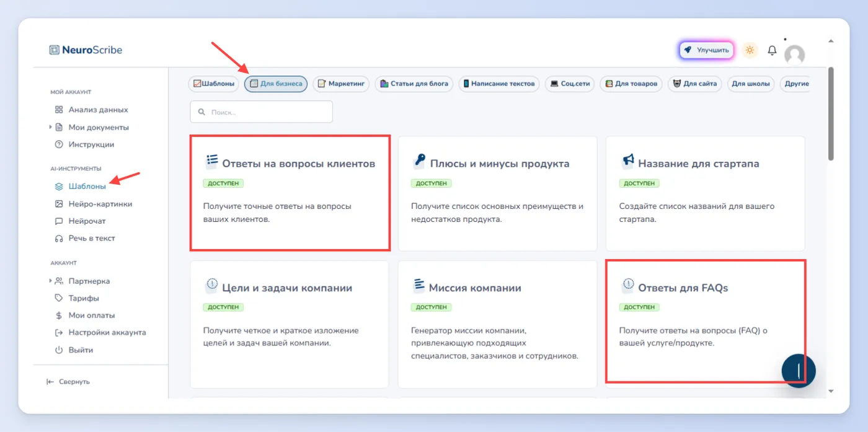The width and height of the screenshot is (868, 432).
Task: Click the NeuroScribe logo
Action: pos(86,50)
